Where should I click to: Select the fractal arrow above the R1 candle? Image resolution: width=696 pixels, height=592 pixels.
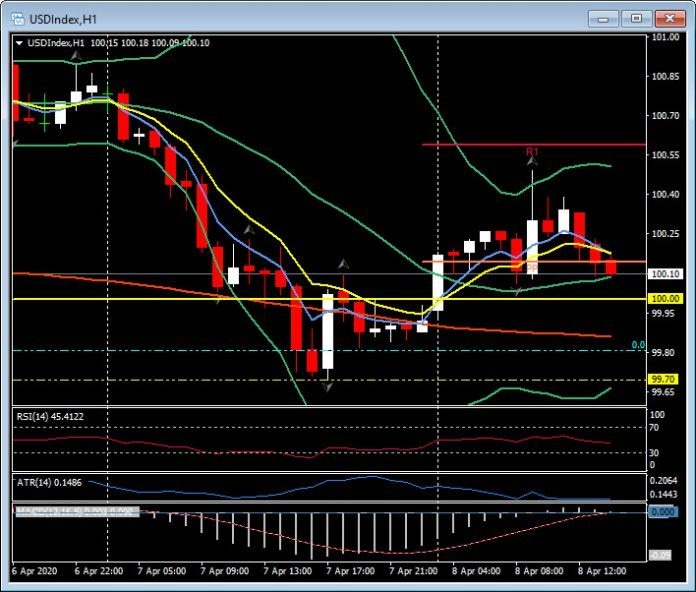pyautogui.click(x=532, y=162)
